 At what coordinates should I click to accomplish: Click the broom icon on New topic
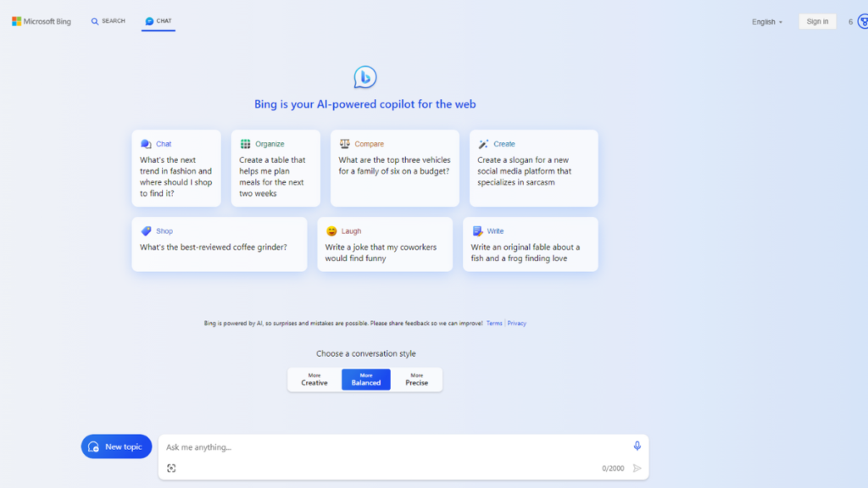coord(93,446)
